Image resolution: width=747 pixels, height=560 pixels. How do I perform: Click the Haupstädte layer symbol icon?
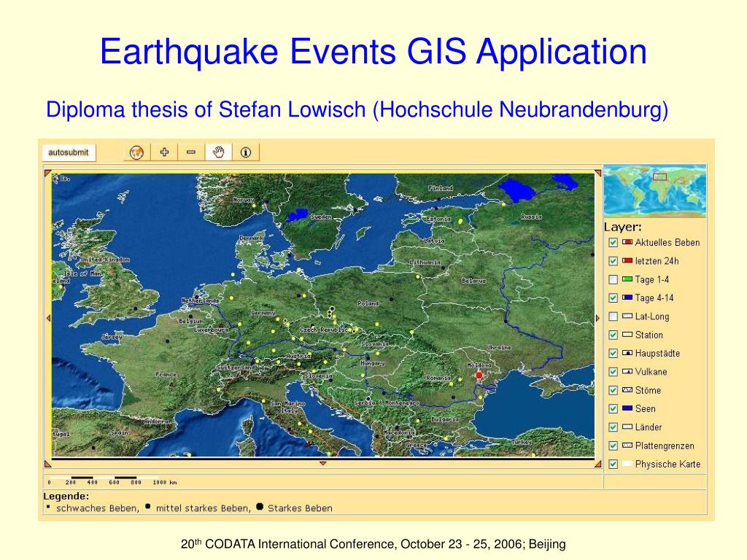coord(627,353)
